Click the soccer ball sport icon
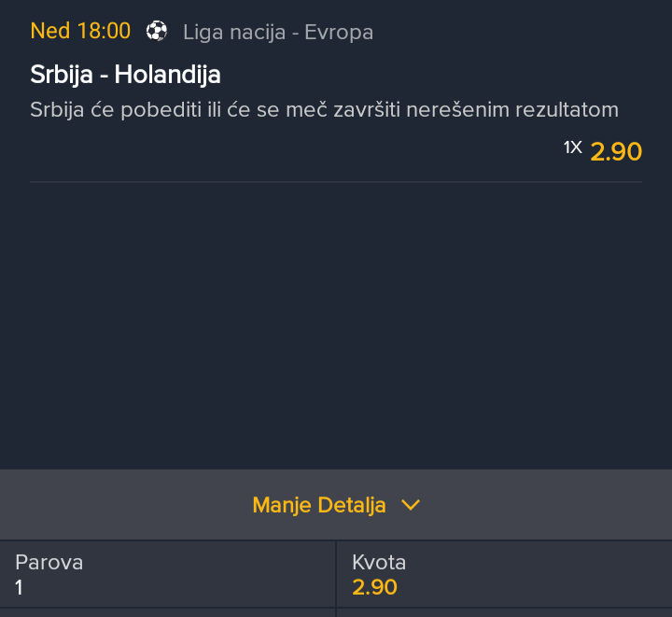Screen dimensions: 672x617 (x=157, y=32)
